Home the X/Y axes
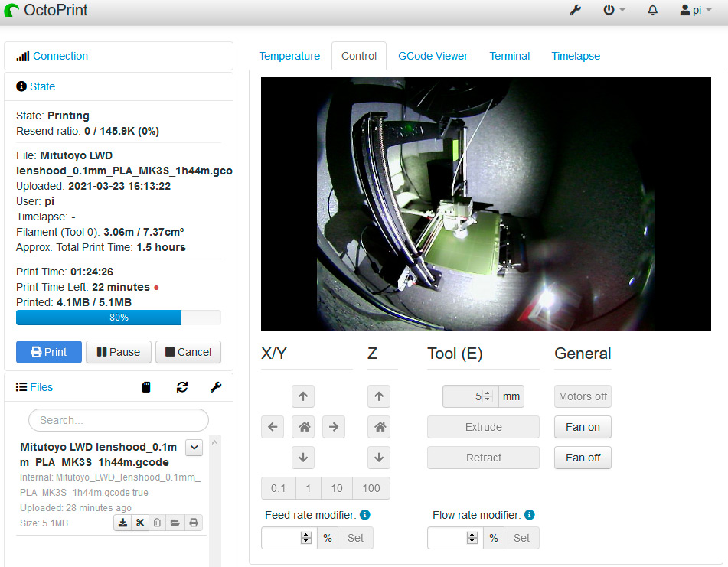 tap(303, 427)
